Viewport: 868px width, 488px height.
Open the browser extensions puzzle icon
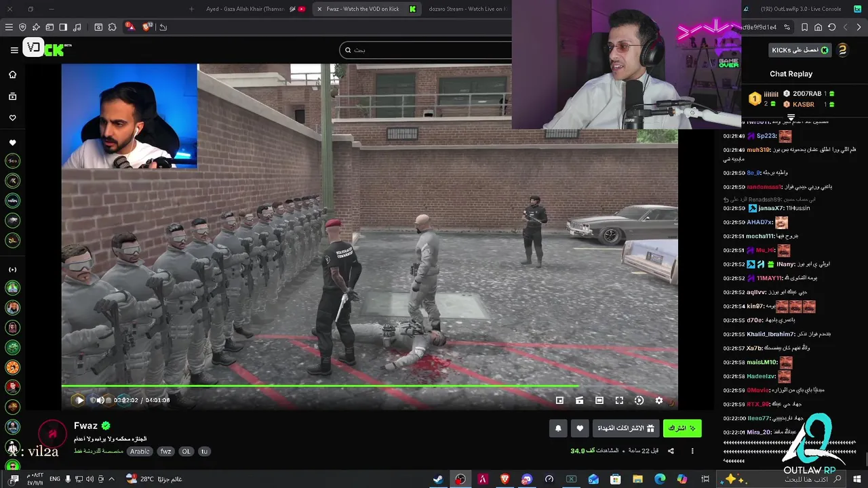coord(112,27)
